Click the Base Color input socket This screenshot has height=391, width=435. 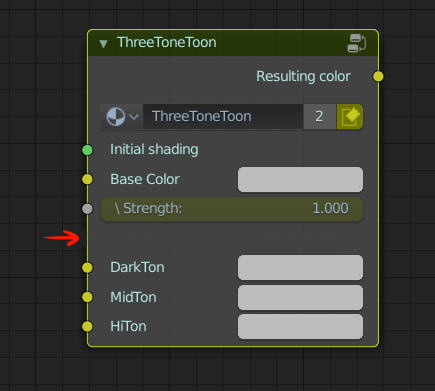point(87,179)
